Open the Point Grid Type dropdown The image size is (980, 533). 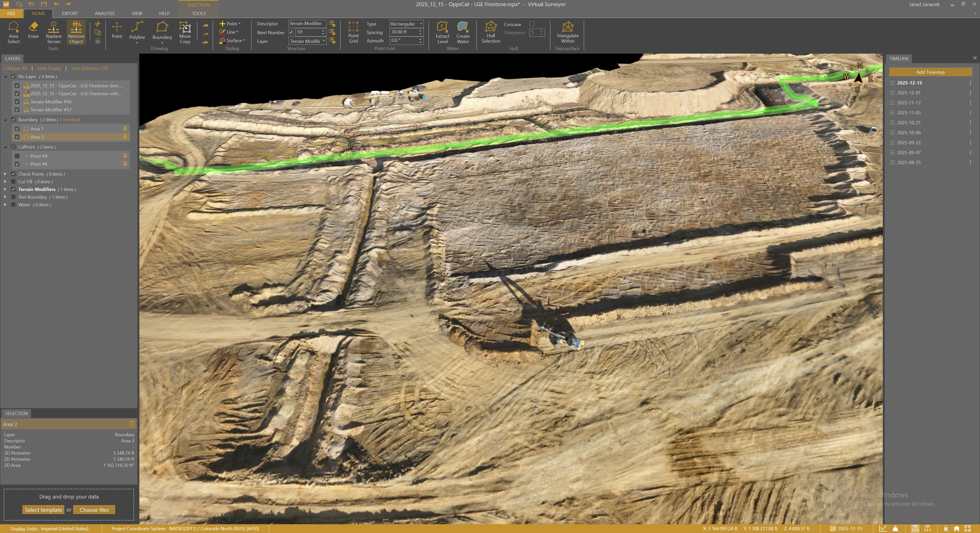click(x=406, y=23)
